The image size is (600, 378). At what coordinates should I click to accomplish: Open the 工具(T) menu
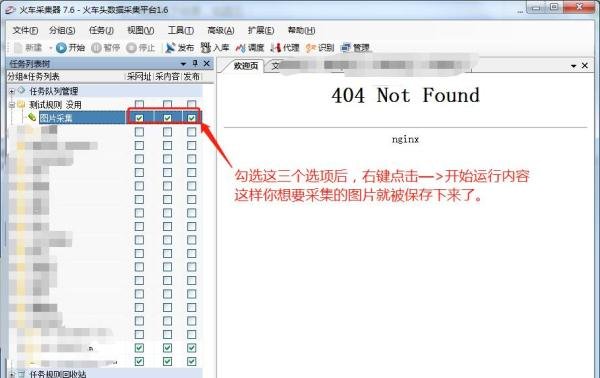[181, 30]
